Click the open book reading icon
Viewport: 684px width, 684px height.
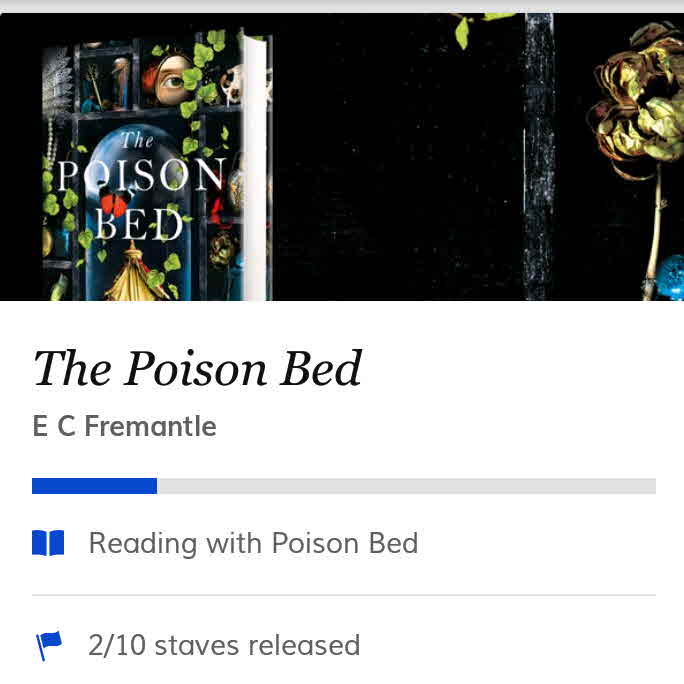pos(48,543)
